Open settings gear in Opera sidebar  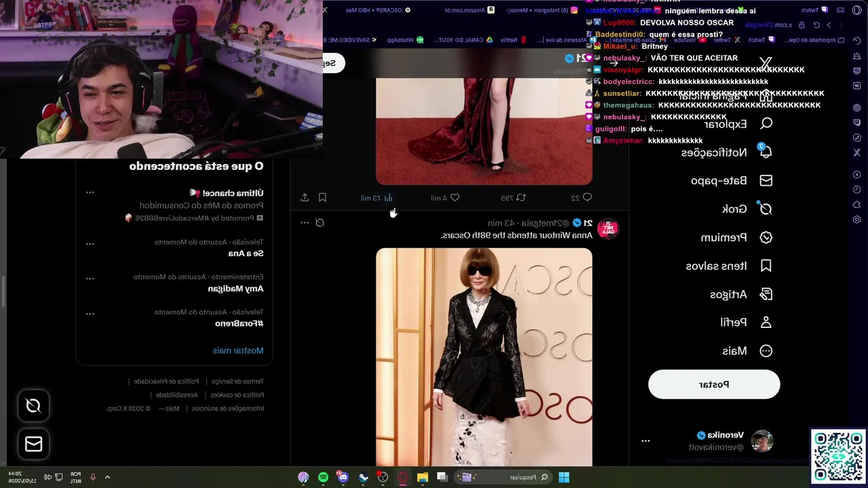[857, 220]
